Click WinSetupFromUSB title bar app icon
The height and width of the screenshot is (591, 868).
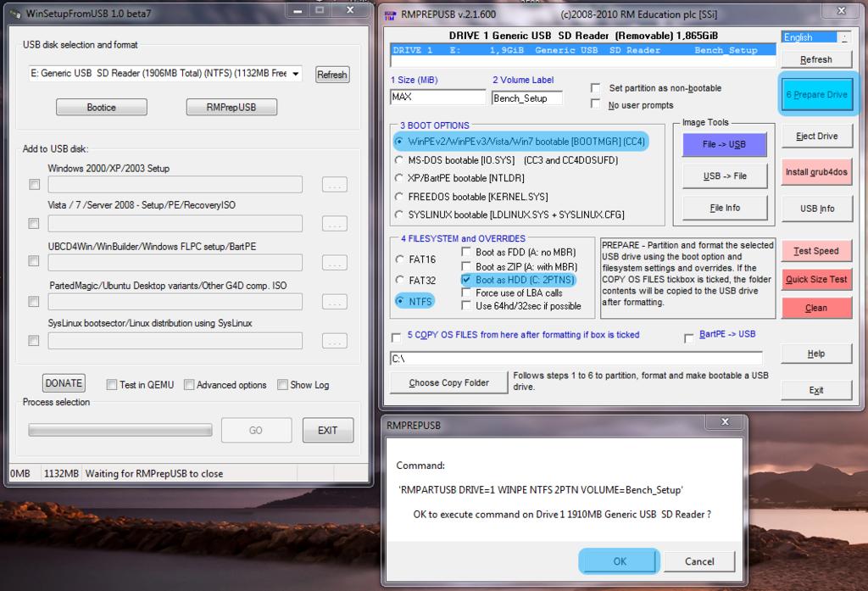coord(15,14)
